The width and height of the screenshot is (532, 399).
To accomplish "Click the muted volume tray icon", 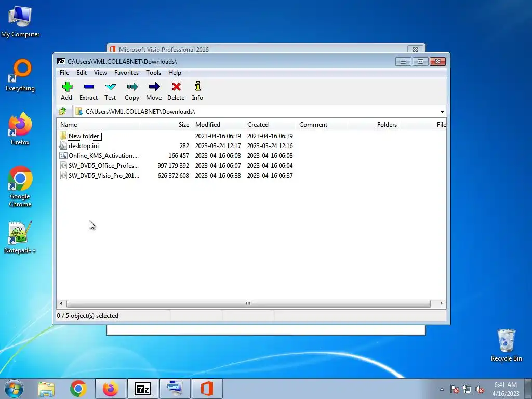I will tap(480, 390).
